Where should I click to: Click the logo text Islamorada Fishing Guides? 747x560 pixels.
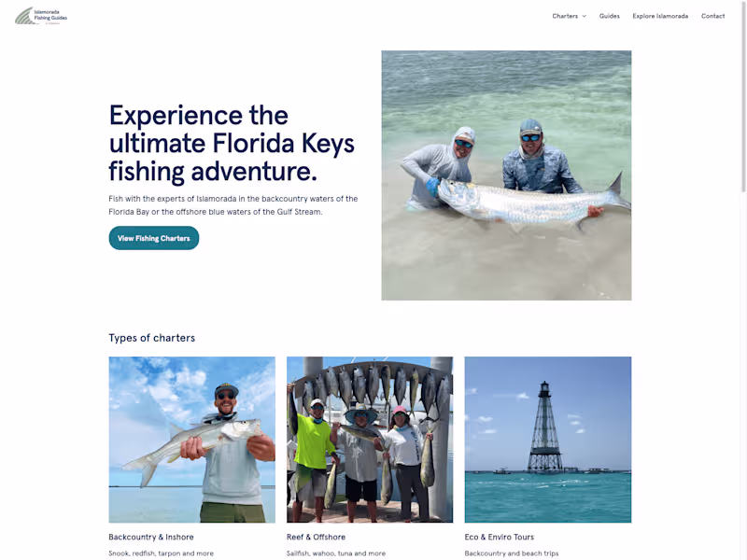(x=50, y=15)
